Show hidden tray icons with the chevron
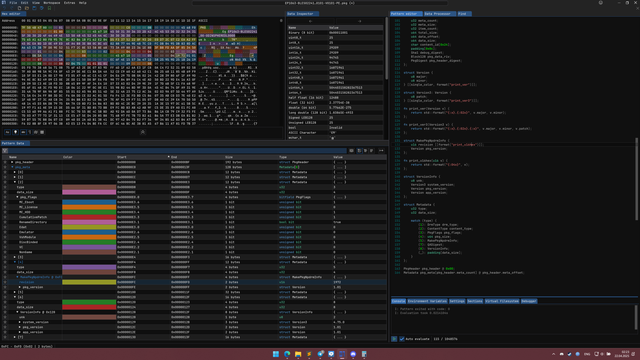The width and height of the screenshot is (640, 360). pyautogui.click(x=553, y=354)
